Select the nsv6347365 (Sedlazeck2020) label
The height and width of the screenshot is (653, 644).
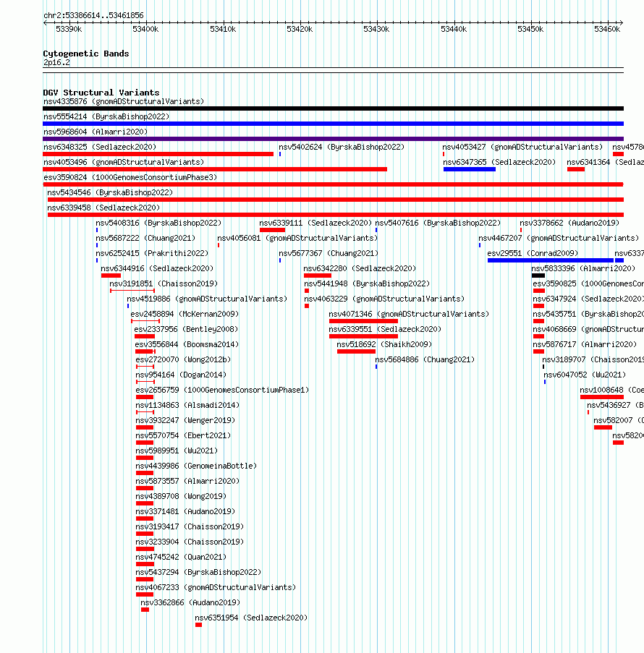pyautogui.click(x=499, y=163)
